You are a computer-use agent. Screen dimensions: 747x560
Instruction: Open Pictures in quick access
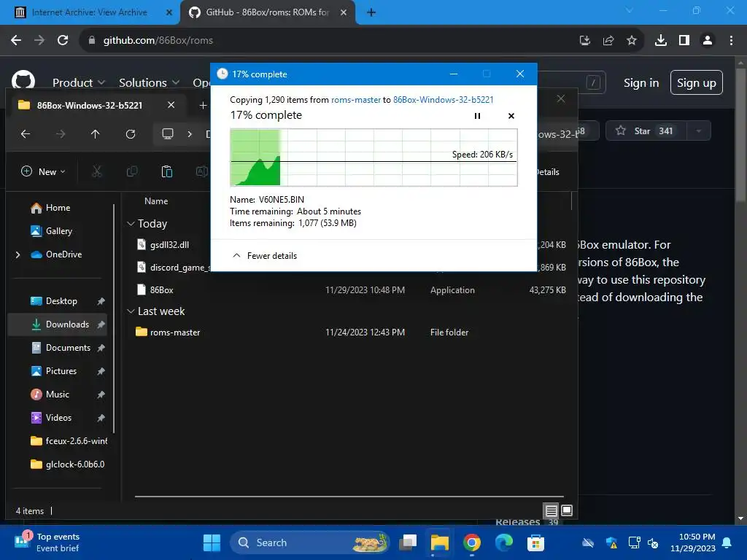61,371
